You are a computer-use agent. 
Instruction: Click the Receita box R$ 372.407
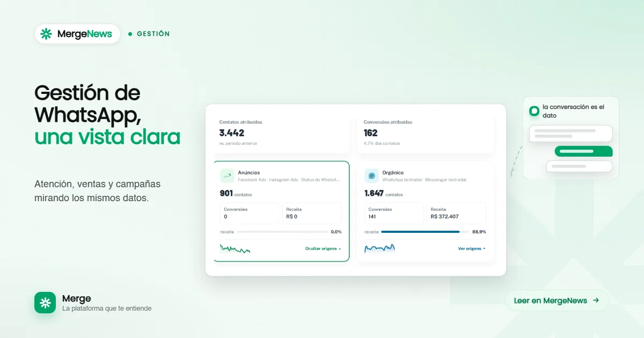tap(457, 213)
